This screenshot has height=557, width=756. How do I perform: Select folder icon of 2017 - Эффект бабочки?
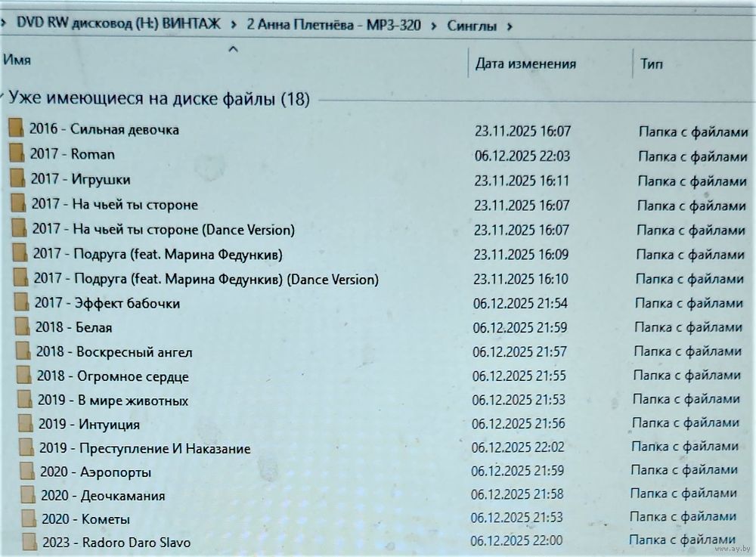(x=22, y=303)
